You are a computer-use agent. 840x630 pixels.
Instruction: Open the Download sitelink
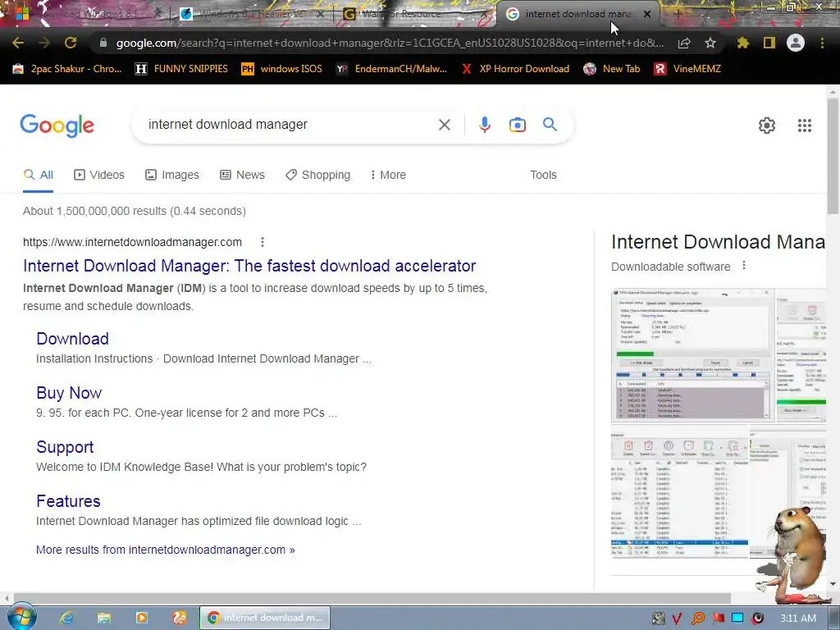(72, 339)
